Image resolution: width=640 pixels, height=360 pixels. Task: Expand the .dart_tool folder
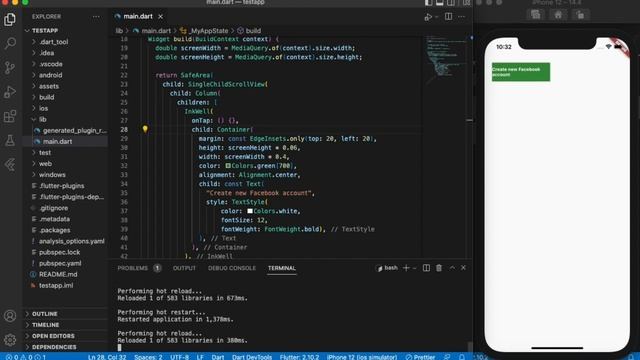pos(53,42)
